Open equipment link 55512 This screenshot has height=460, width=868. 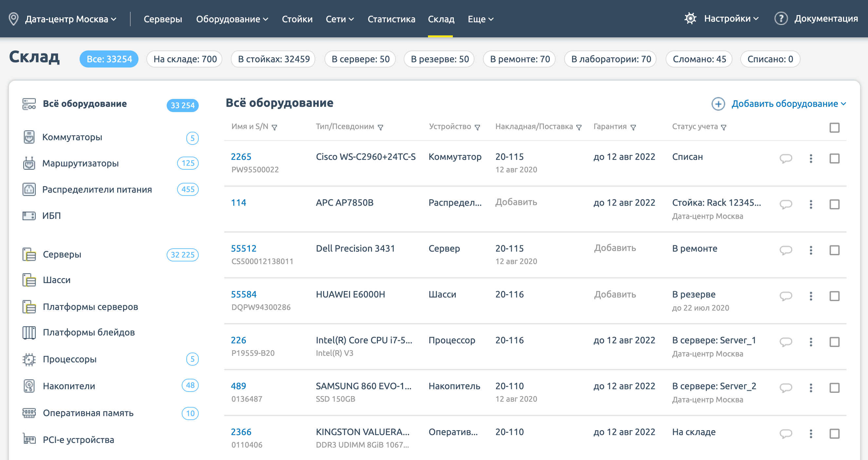243,249
